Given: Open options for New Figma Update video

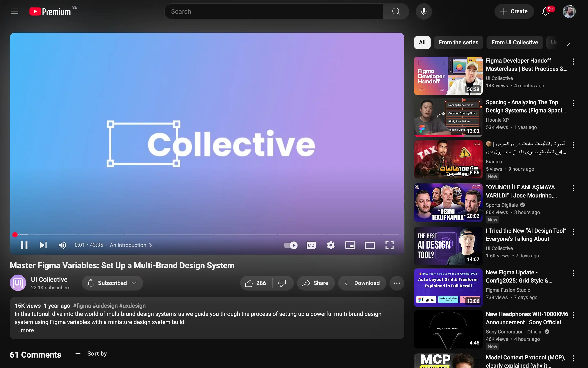Looking at the screenshot, I should pyautogui.click(x=573, y=273).
